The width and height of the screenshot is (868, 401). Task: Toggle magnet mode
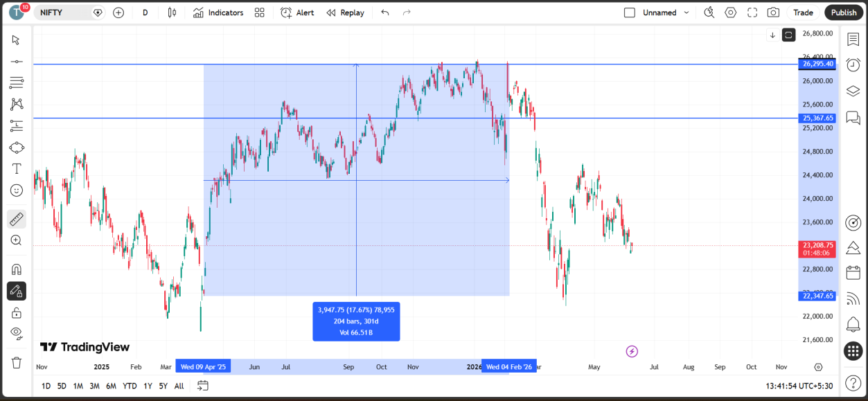coord(16,269)
